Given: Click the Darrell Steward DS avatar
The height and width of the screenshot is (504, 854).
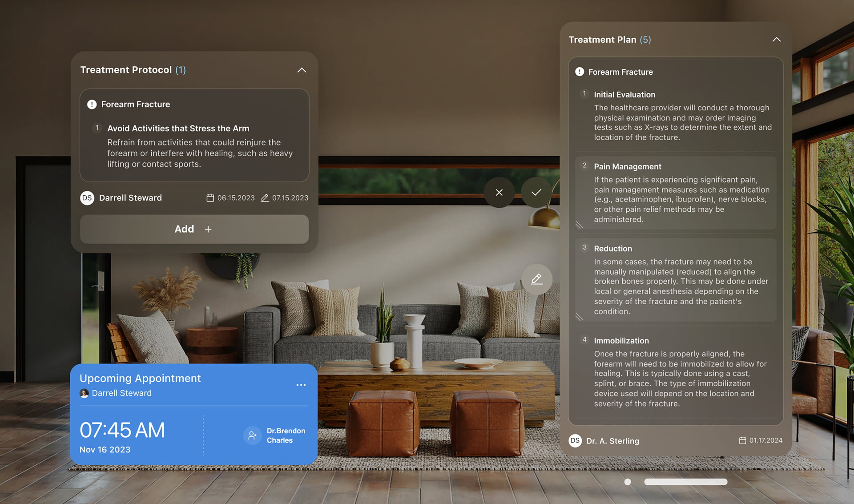Looking at the screenshot, I should tap(87, 198).
